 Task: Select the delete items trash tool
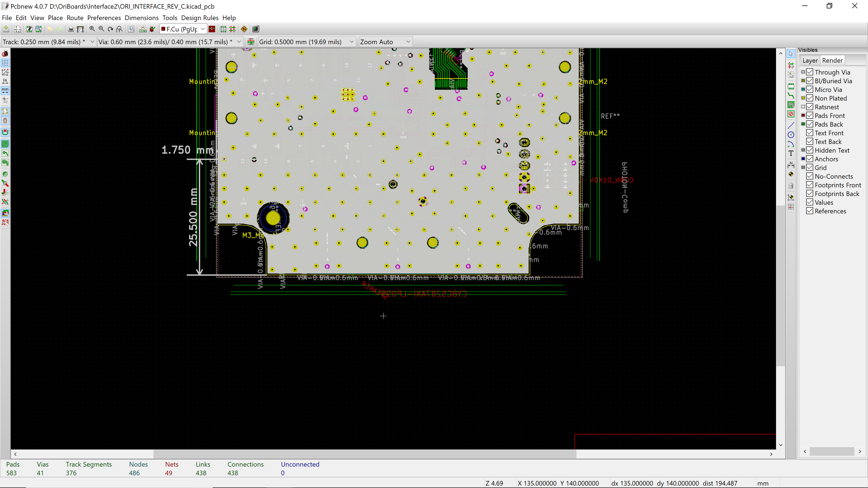pos(791,186)
